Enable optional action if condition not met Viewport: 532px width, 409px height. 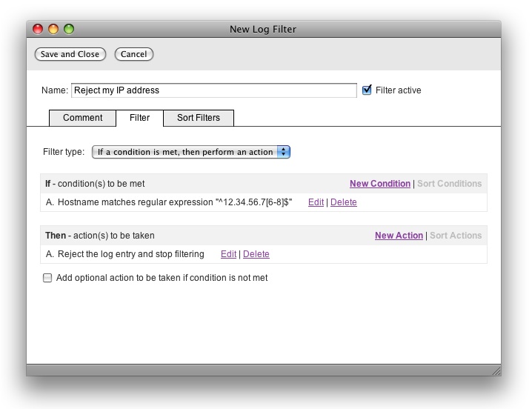[48, 279]
